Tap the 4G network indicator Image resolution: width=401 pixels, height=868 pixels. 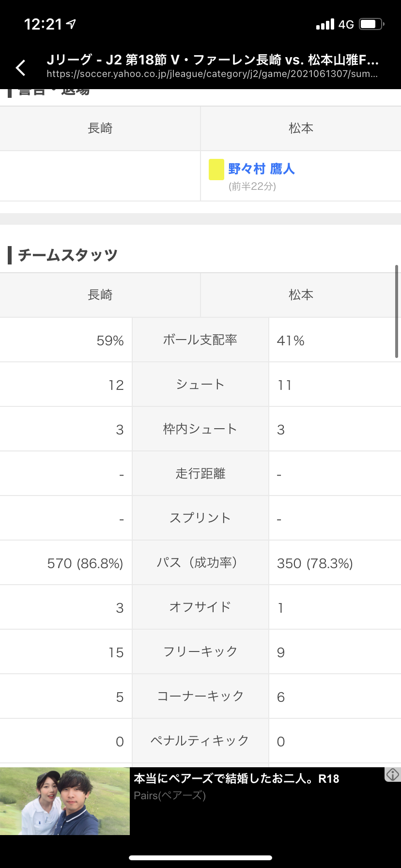coord(346,24)
